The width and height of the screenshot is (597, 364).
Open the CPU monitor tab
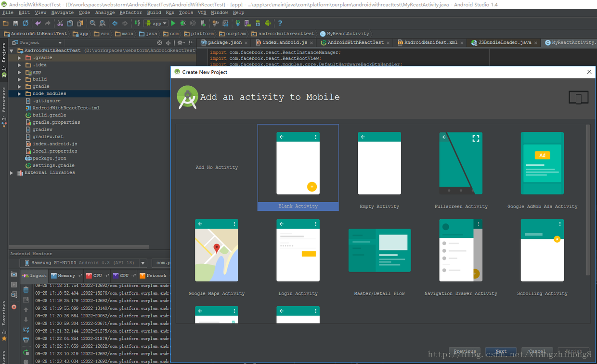pos(97,276)
